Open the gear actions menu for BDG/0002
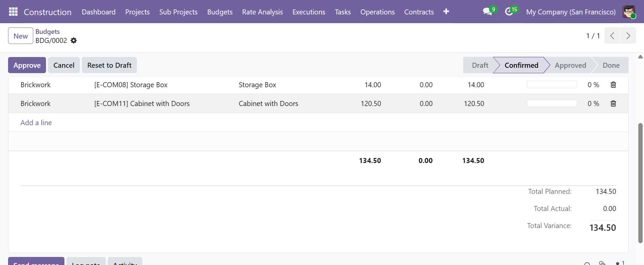The width and height of the screenshot is (644, 265). point(74,41)
